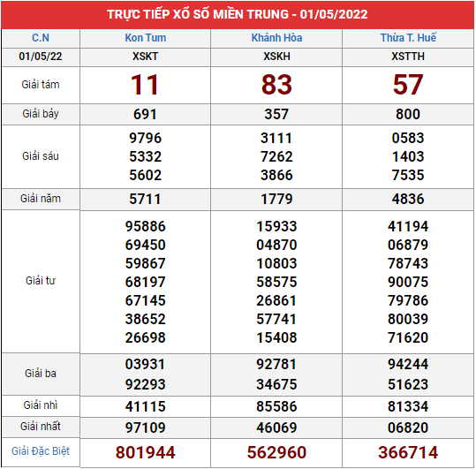
Task: Open the Kon Tum province link
Action: click(146, 38)
